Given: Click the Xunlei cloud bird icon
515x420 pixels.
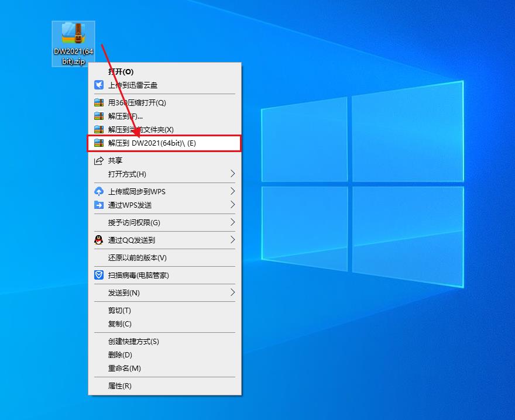Looking at the screenshot, I should coord(99,85).
